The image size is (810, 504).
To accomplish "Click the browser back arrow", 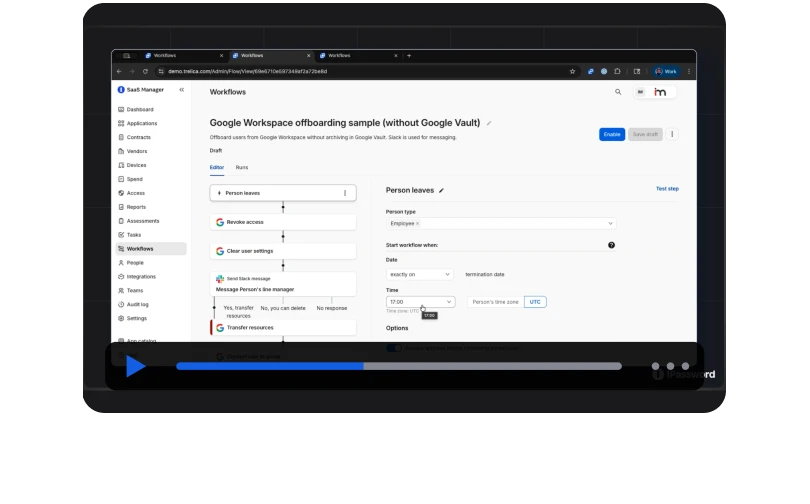I will click(x=119, y=72).
